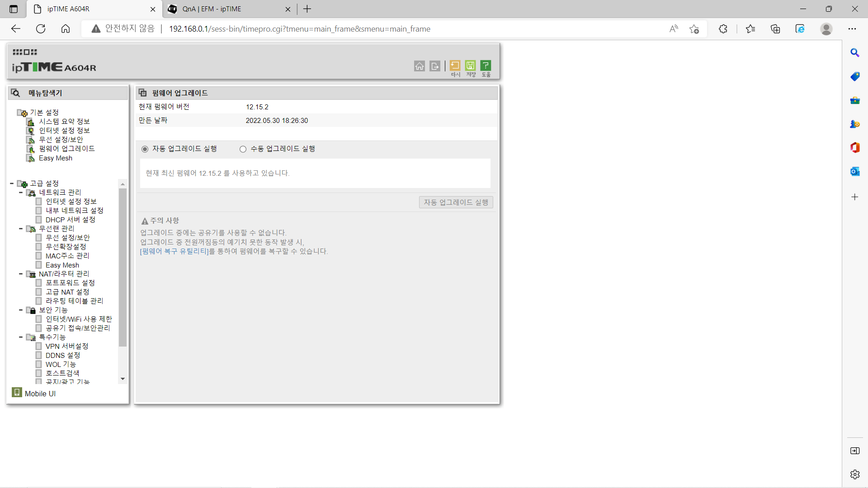Click the logout icon in router header
868x488 pixels.
pyautogui.click(x=435, y=66)
